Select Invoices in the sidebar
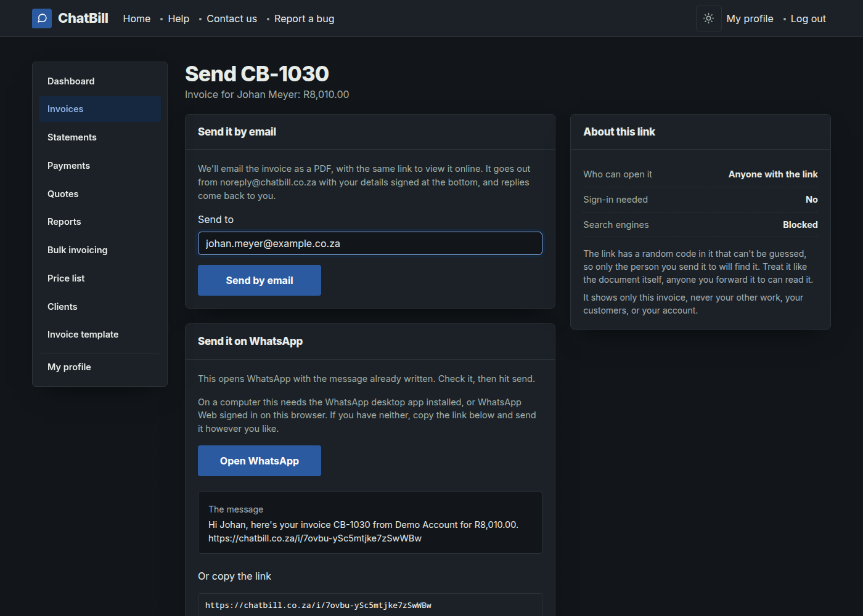863x616 pixels. click(100, 109)
